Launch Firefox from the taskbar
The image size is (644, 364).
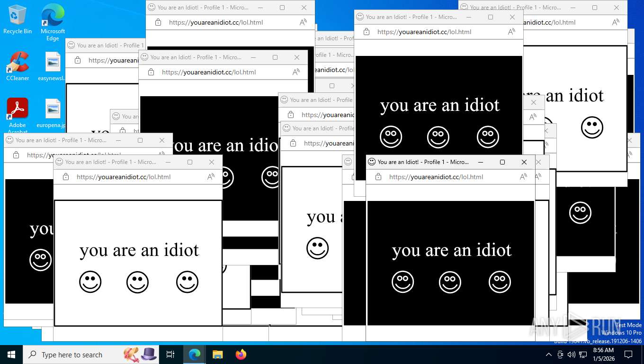point(241,355)
